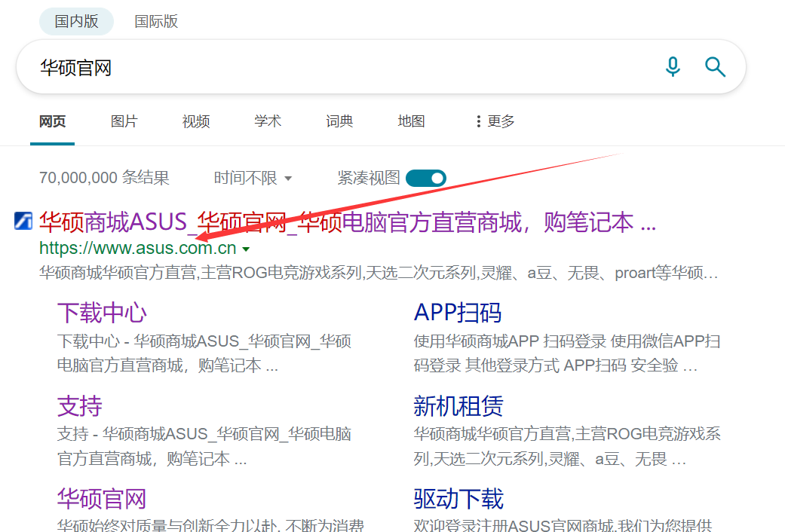Select the 学术 results tab
Screen dimensions: 785x532
tap(268, 121)
